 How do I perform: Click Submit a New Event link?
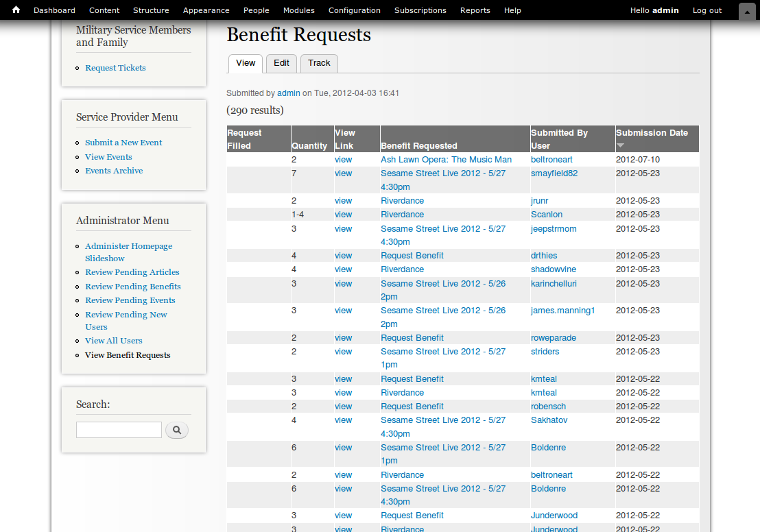coord(123,143)
